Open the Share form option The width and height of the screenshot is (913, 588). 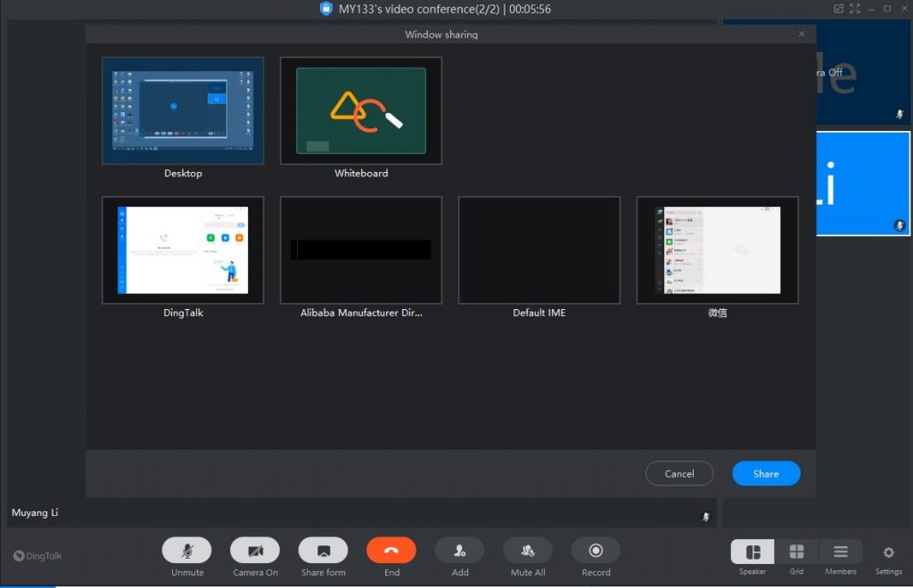coord(323,551)
